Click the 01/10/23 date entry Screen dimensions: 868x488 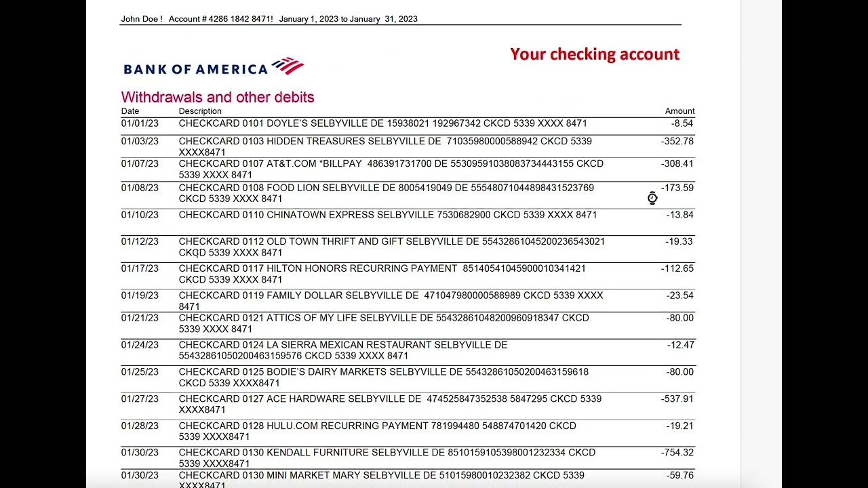pos(140,215)
